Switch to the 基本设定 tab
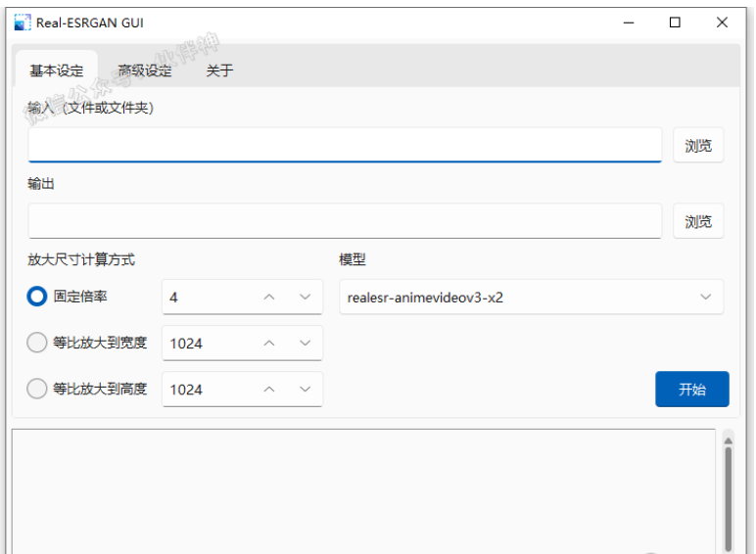 pos(57,70)
